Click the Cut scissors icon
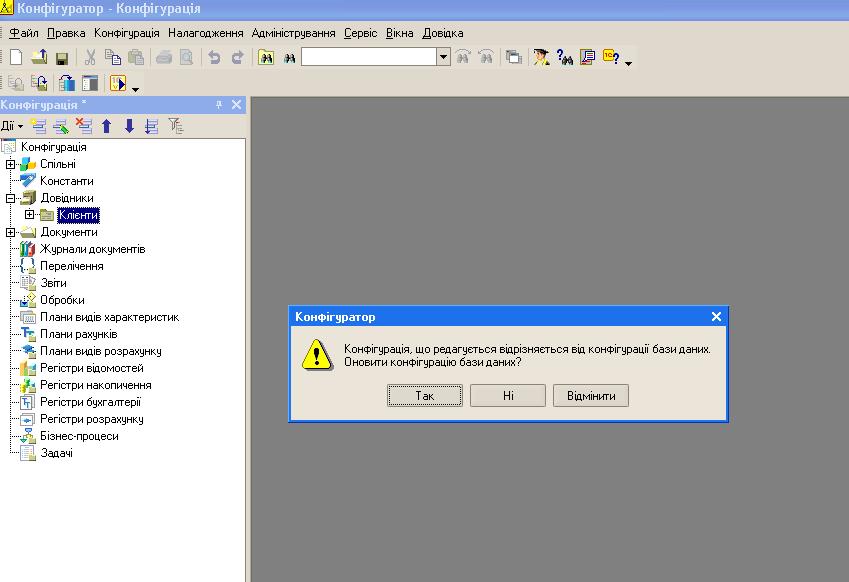849x582 pixels. (x=90, y=57)
